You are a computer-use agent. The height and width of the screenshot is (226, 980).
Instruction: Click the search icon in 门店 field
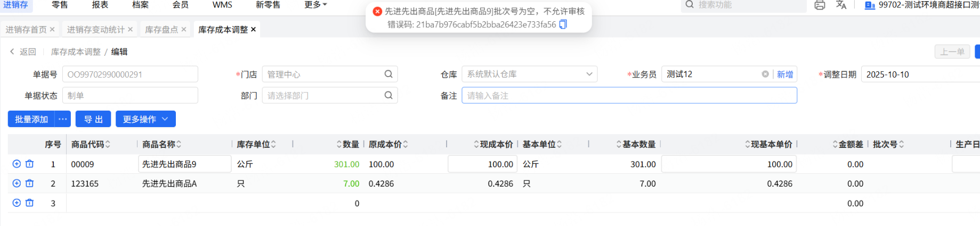pyautogui.click(x=388, y=74)
